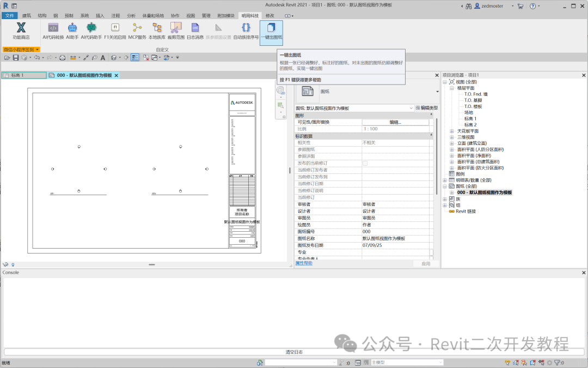
Task: Toggle the 发布的当前修订 checkbox
Action: (365, 164)
